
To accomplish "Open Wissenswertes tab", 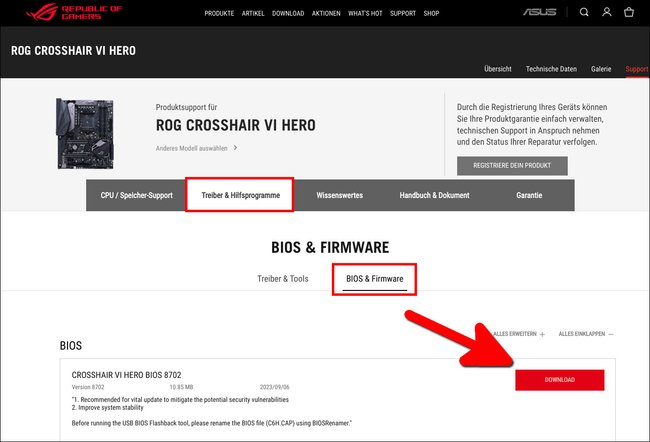I will coord(340,195).
